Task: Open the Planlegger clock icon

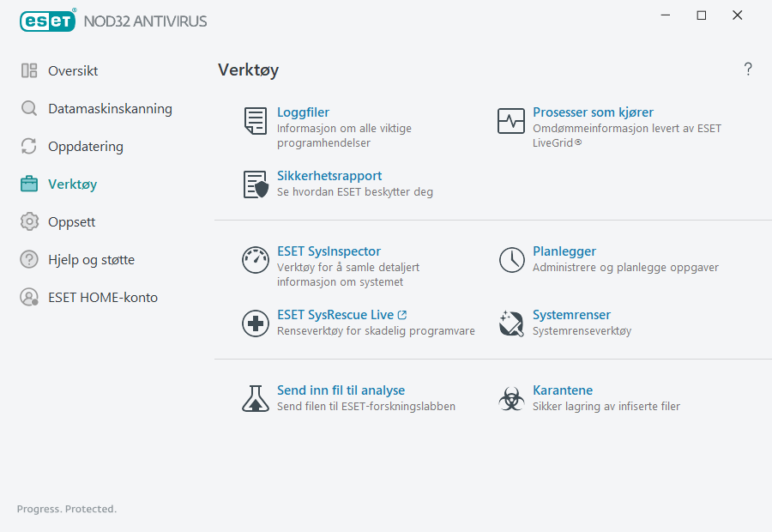Action: (x=511, y=260)
